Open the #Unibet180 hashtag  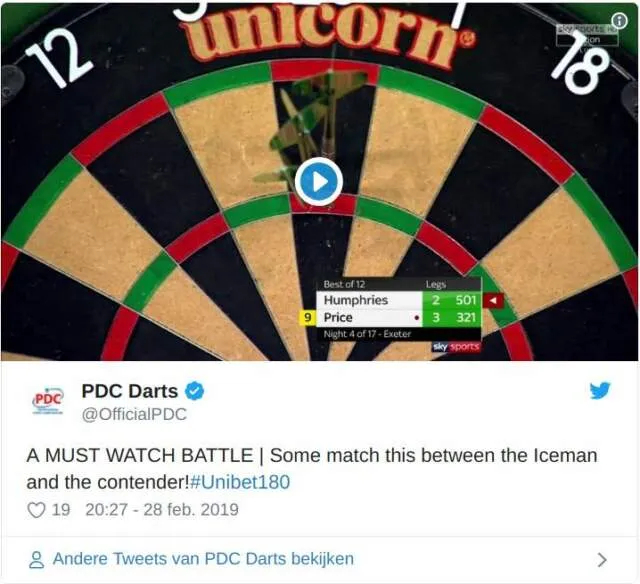pyautogui.click(x=240, y=482)
